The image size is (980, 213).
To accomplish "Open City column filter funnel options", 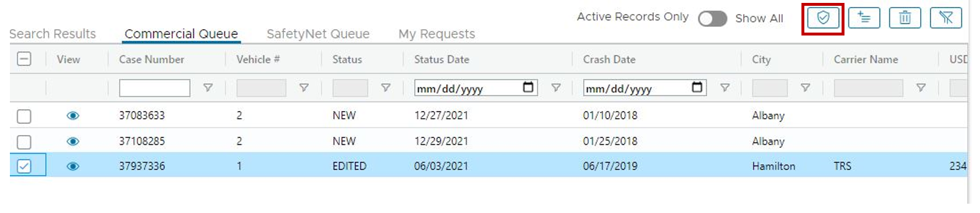I will (806, 88).
